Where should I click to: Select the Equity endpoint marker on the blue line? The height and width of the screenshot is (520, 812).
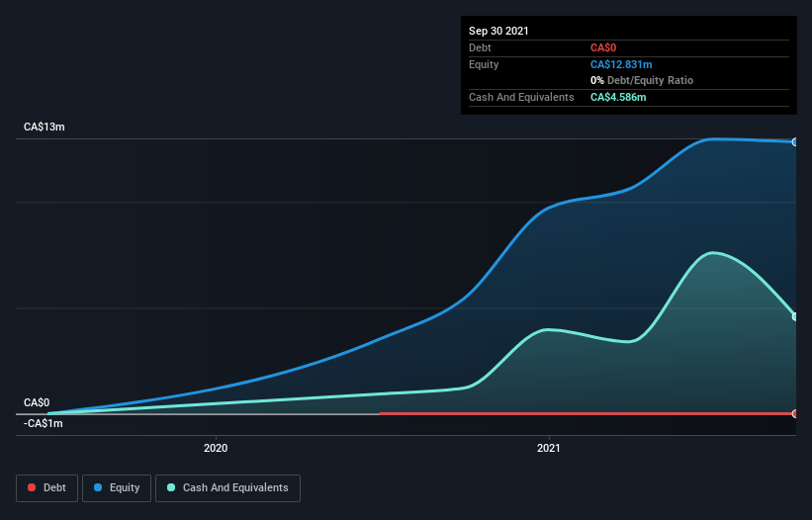pos(795,141)
